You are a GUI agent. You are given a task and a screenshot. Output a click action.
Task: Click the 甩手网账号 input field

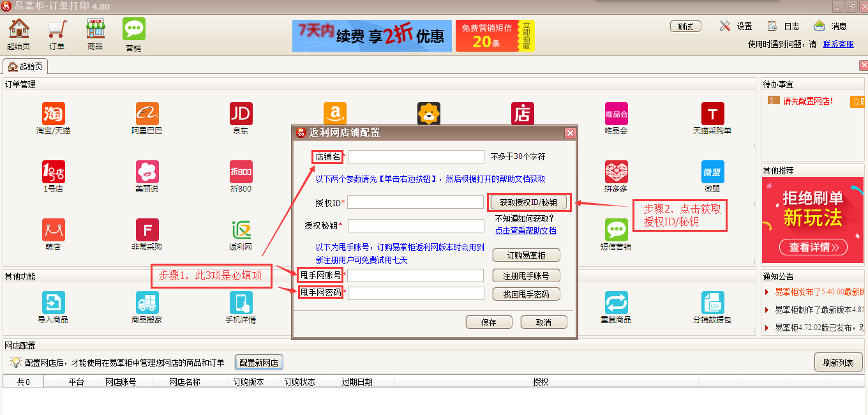[x=416, y=275]
